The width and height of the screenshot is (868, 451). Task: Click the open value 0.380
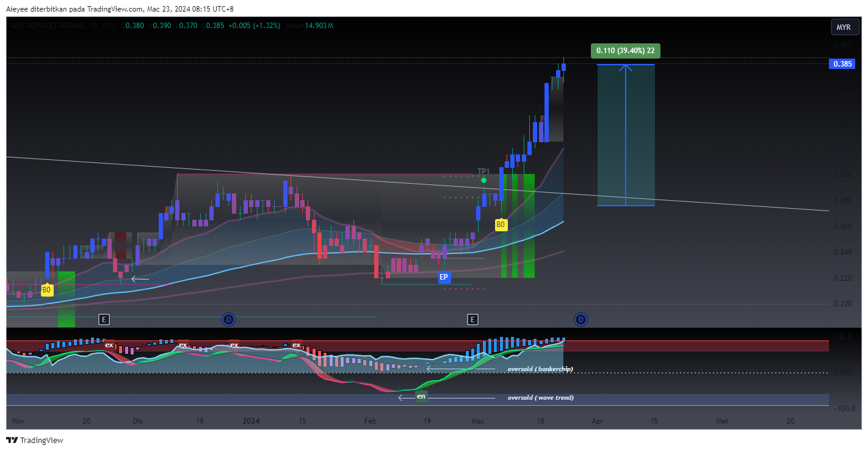134,25
